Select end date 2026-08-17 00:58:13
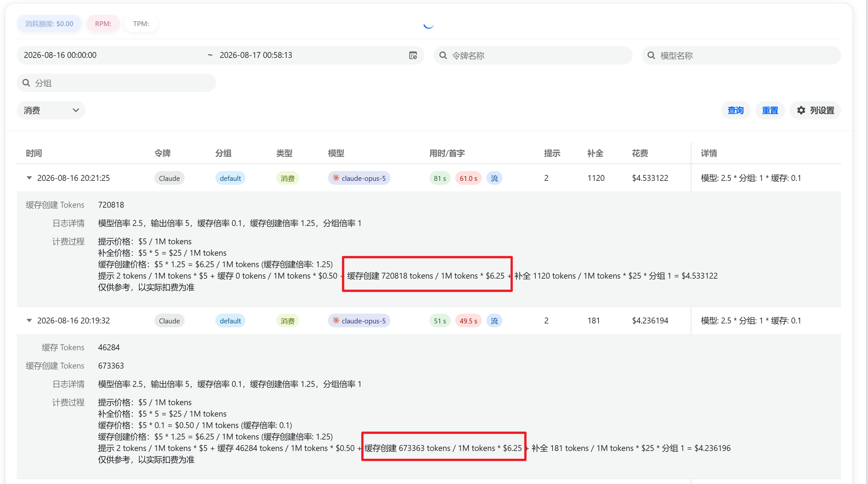 pos(256,55)
